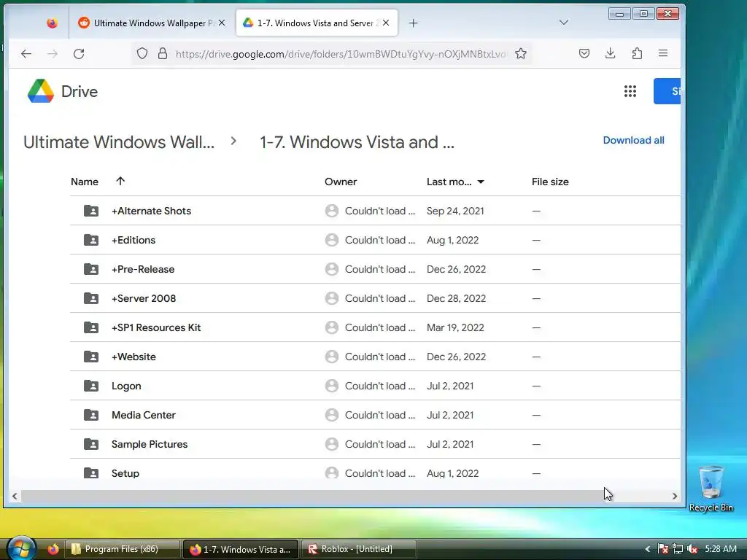Bookmark this page with the star icon
Screen dimensions: 747x560
click(x=521, y=53)
